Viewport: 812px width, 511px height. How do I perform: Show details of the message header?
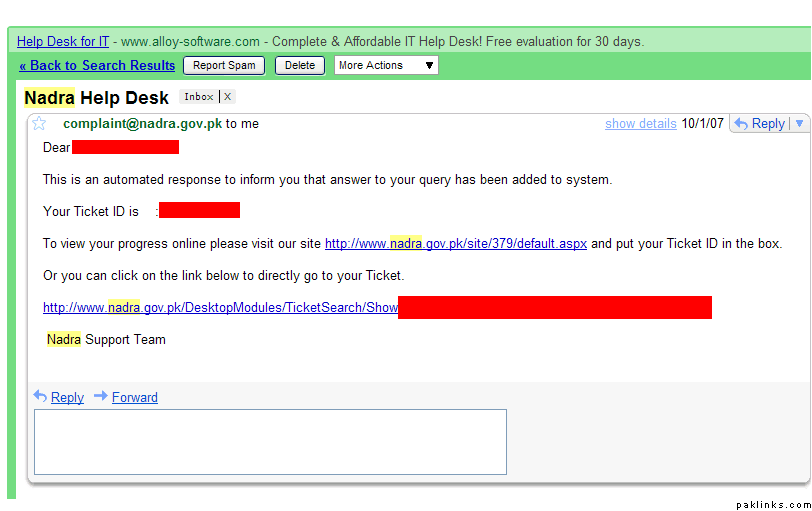point(640,124)
